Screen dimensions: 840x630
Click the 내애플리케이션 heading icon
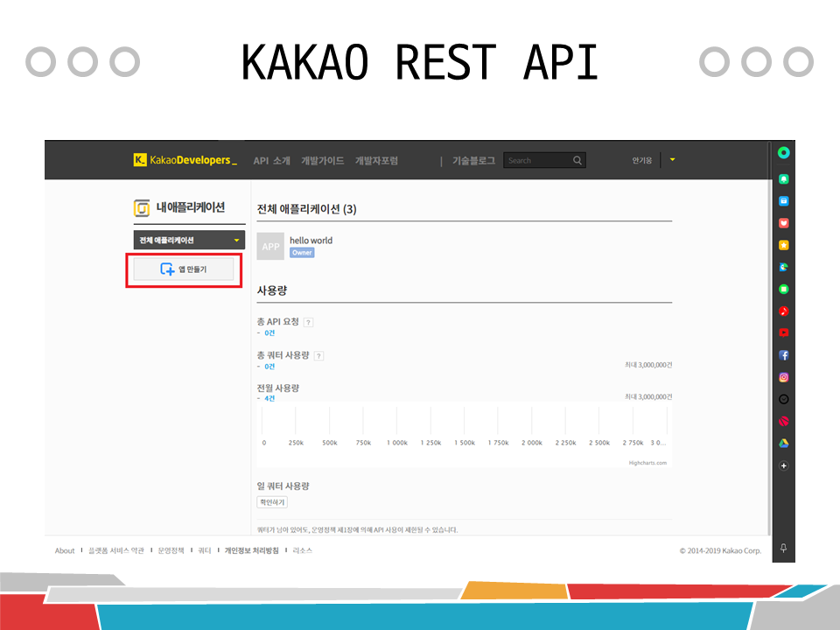[x=142, y=208]
